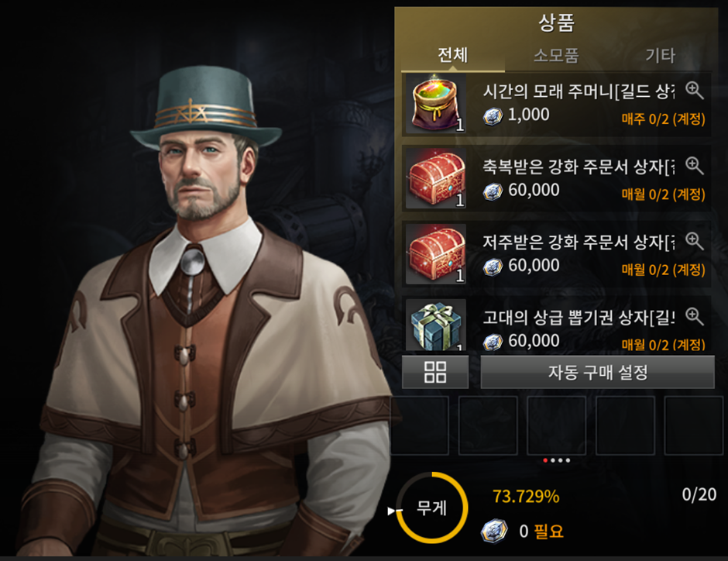
Task: Click the blue gift box item icon
Action: 436,325
